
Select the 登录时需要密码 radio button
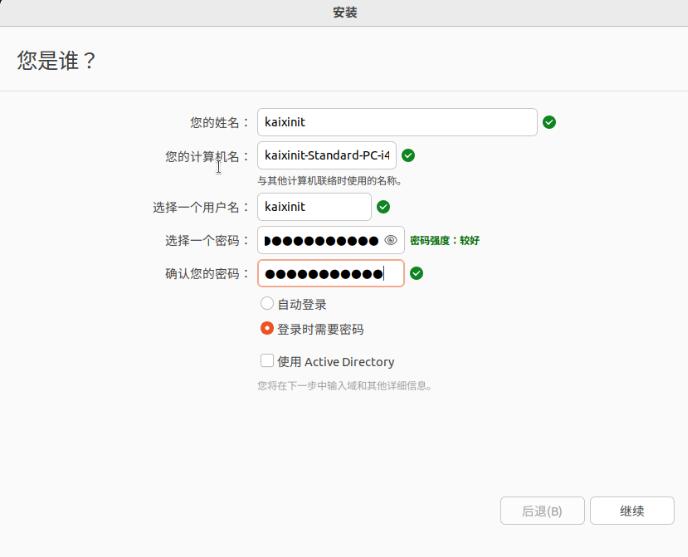tap(267, 329)
